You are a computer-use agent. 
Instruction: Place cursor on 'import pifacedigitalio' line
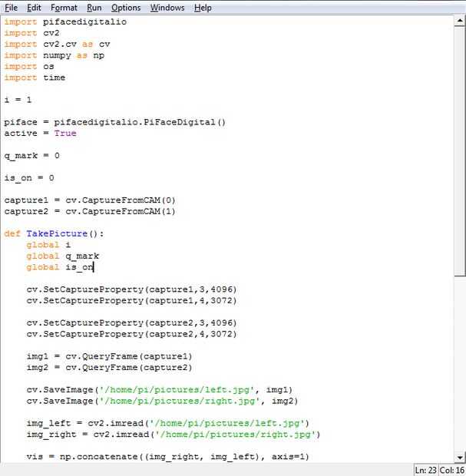(65, 21)
